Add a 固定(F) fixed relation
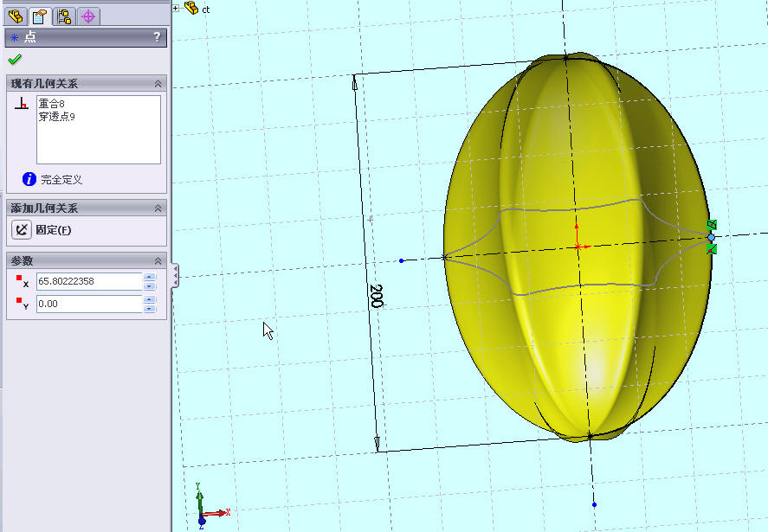Image resolution: width=768 pixels, height=532 pixels. coord(42,229)
